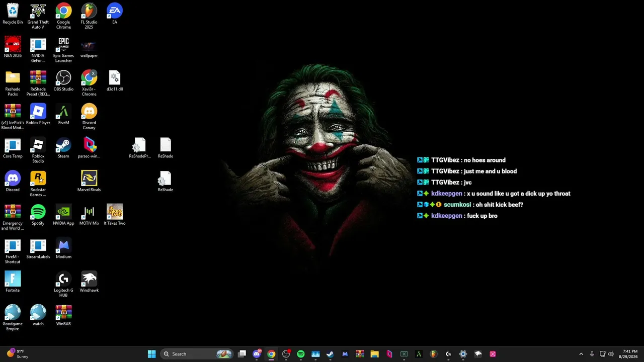644x362 pixels.
Task: Select IcePick's Blood Mod archive
Action: pyautogui.click(x=13, y=117)
